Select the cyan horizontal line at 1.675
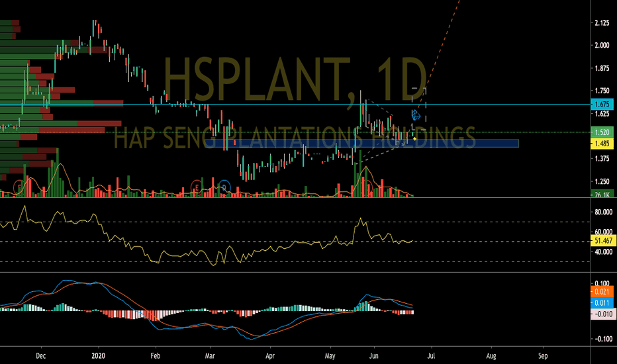Viewport: 617px width, 364px height. pyautogui.click(x=295, y=105)
